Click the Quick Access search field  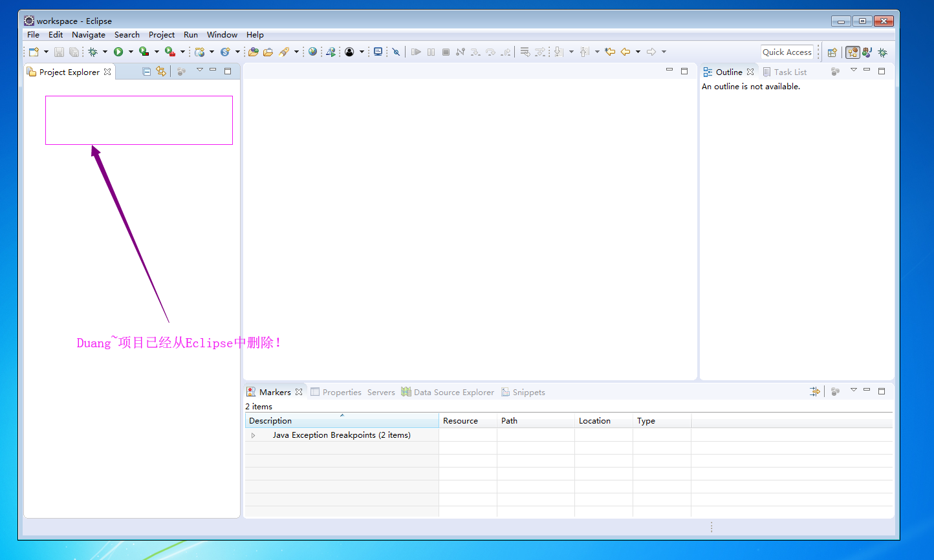pos(787,52)
